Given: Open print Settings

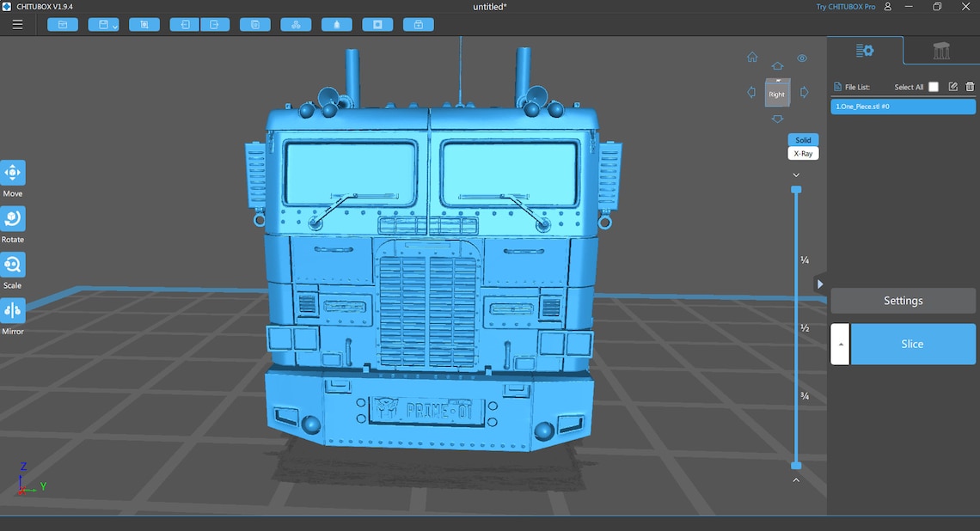Looking at the screenshot, I should (903, 301).
